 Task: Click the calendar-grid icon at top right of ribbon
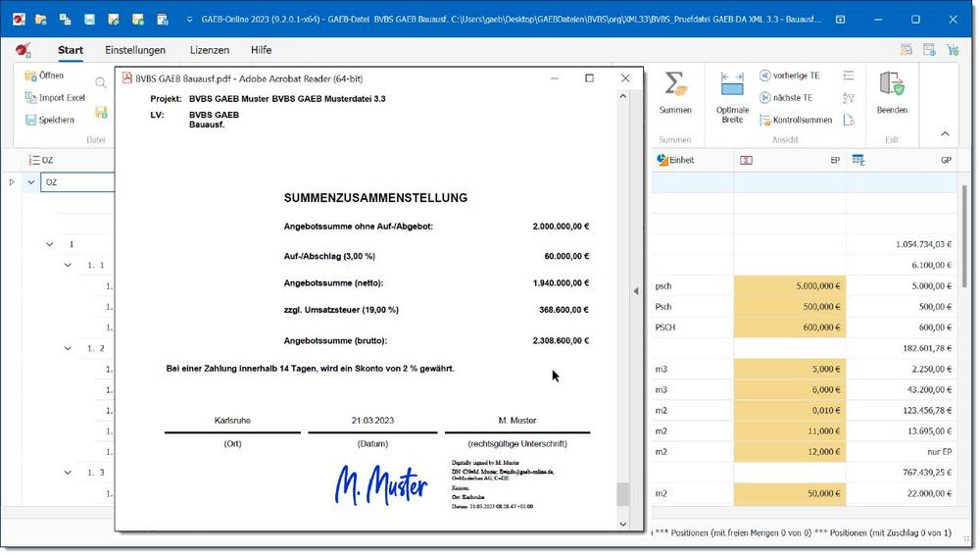[906, 49]
